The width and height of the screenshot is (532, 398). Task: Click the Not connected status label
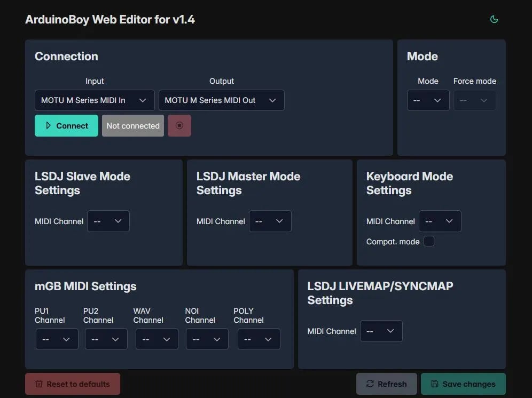click(x=133, y=126)
